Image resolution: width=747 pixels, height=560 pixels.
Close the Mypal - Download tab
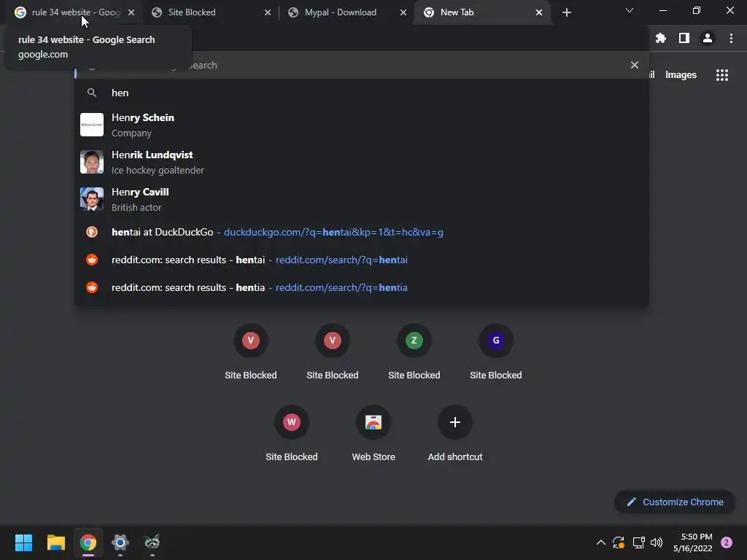pyautogui.click(x=403, y=12)
